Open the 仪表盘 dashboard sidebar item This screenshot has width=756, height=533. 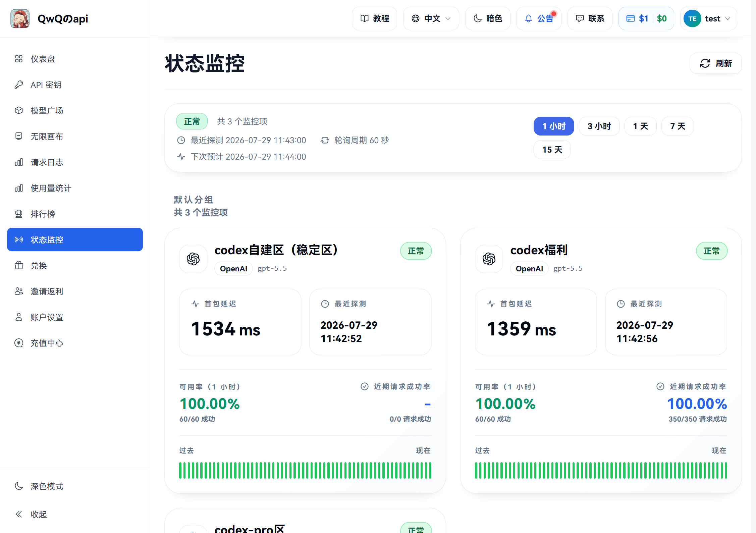[75, 59]
